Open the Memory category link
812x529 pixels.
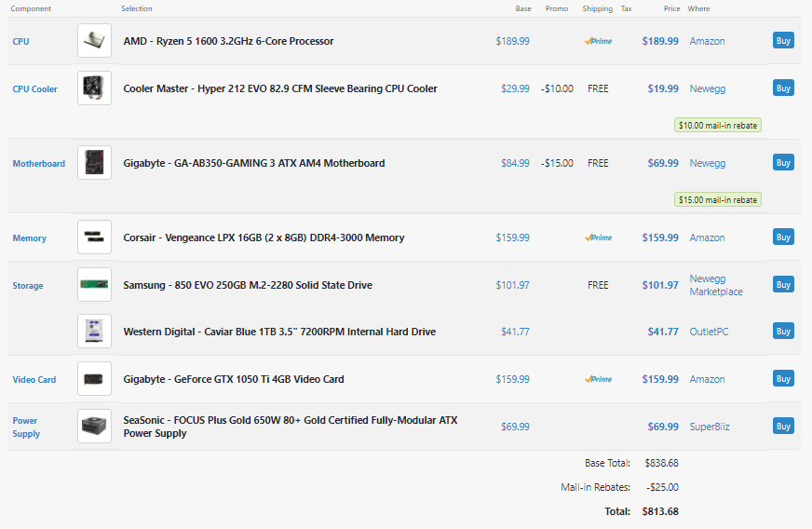click(x=30, y=238)
